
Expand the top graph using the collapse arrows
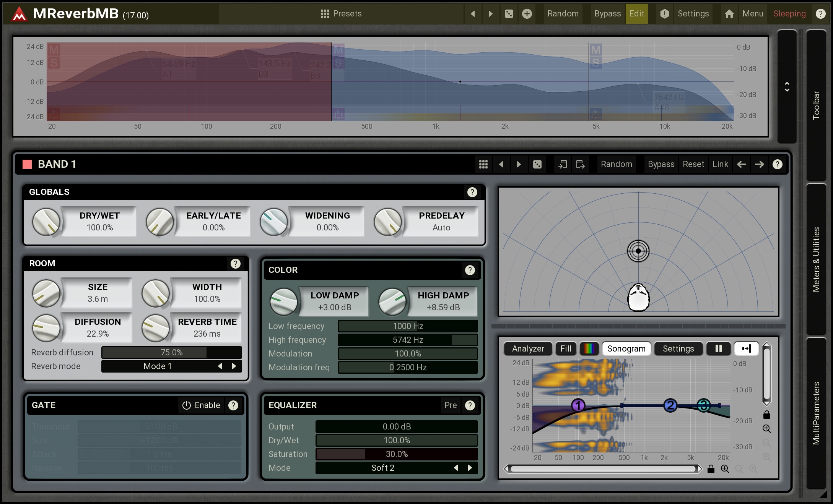(x=787, y=87)
